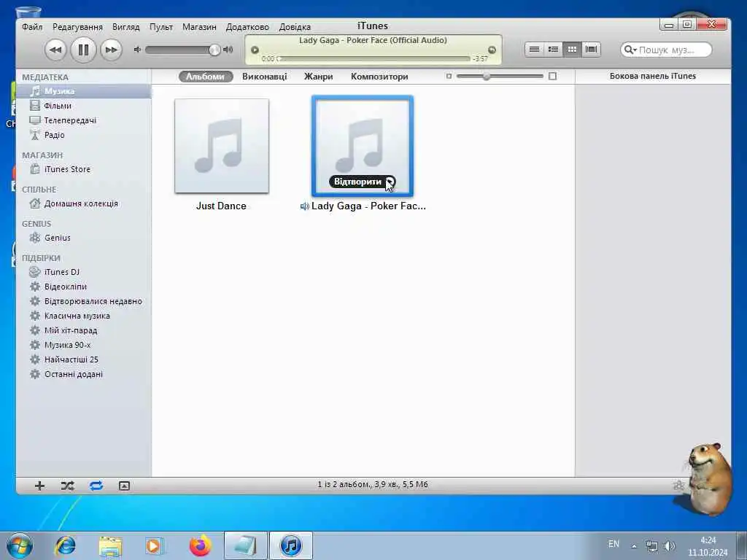747x560 pixels.
Task: Select the Альбоми tab
Action: coord(205,76)
